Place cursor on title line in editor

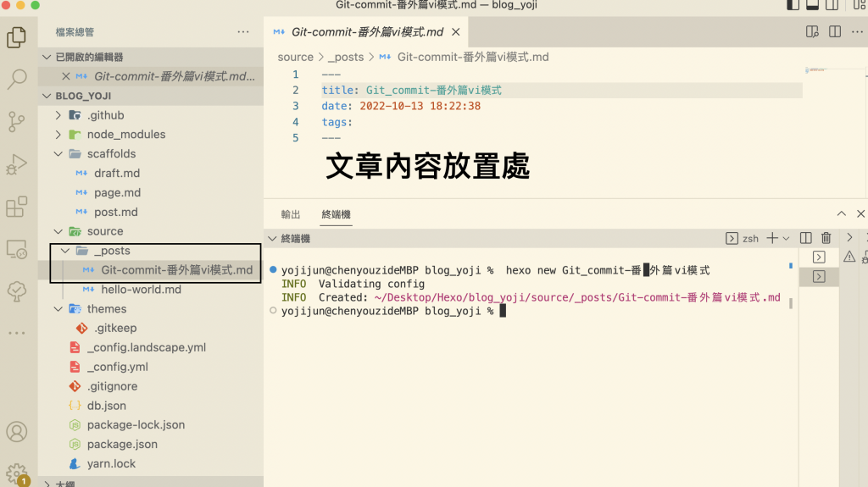click(561, 91)
